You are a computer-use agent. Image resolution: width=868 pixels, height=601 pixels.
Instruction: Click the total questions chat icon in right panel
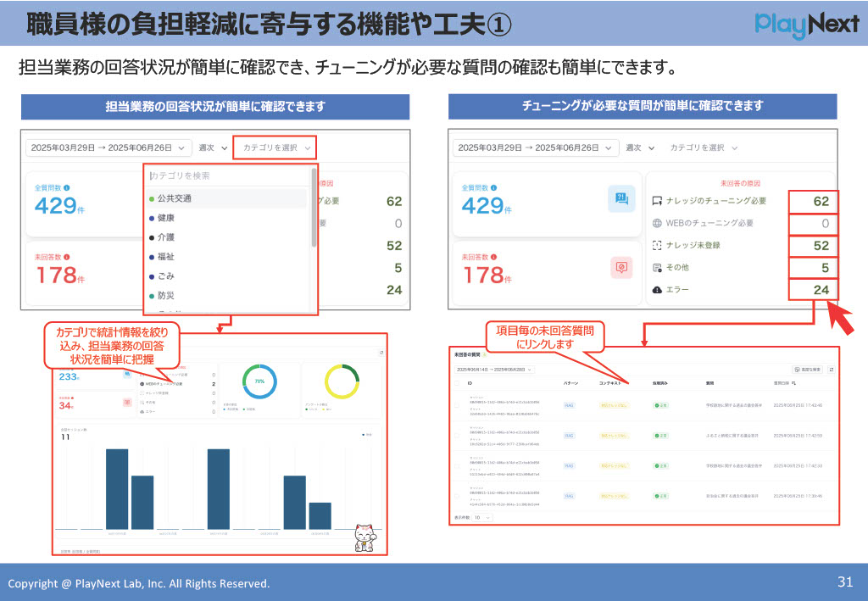621,198
